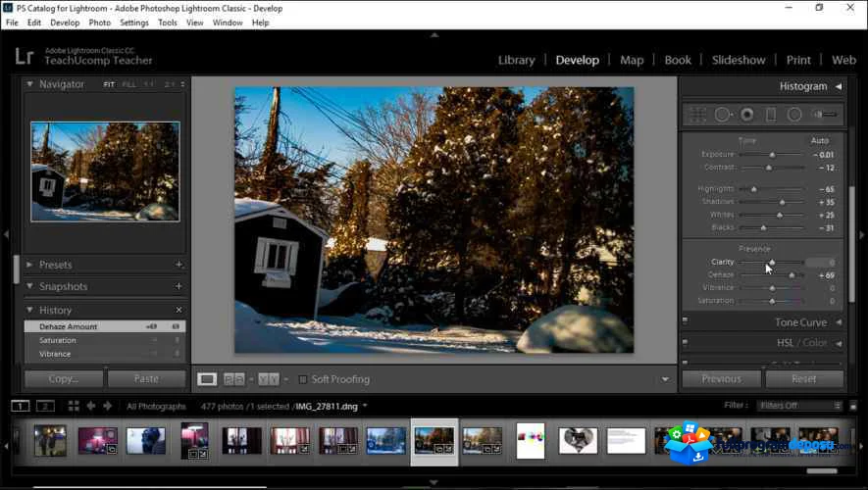868x490 pixels.
Task: Select the Crop Overlay tool
Action: click(x=697, y=115)
